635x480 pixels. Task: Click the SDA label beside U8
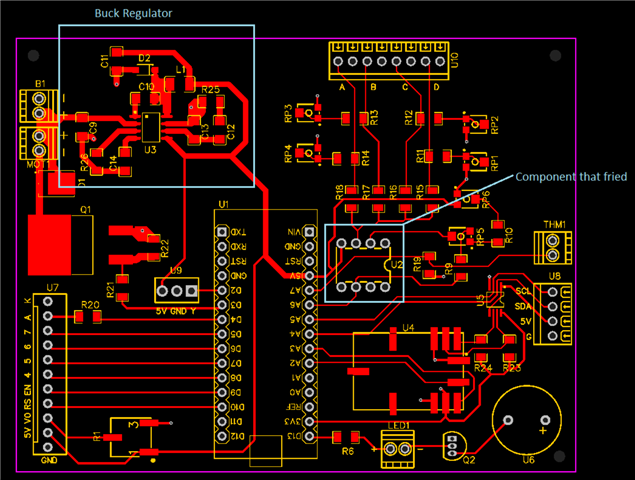pos(523,306)
